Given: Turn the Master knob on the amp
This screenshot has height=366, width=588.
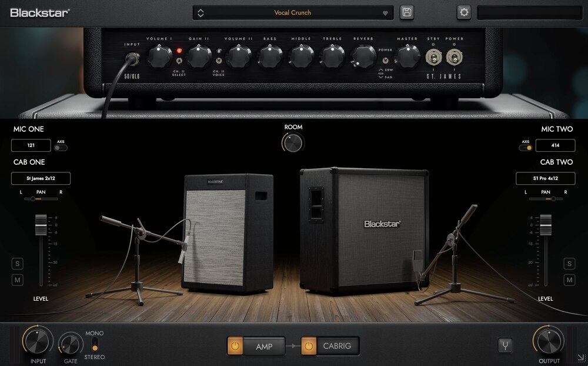Looking at the screenshot, I should point(407,57).
